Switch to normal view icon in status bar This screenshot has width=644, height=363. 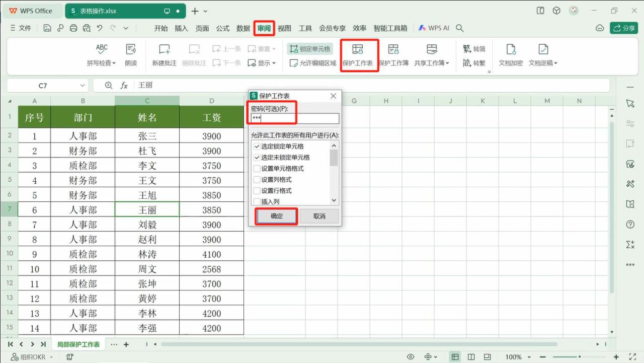point(455,357)
